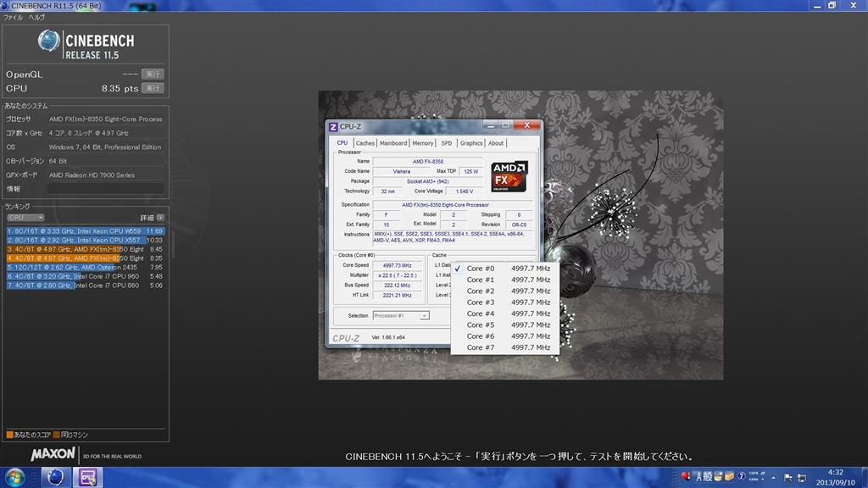Image resolution: width=868 pixels, height=488 pixels.
Task: Click the CPU-Z taskbar icon
Action: (87, 477)
